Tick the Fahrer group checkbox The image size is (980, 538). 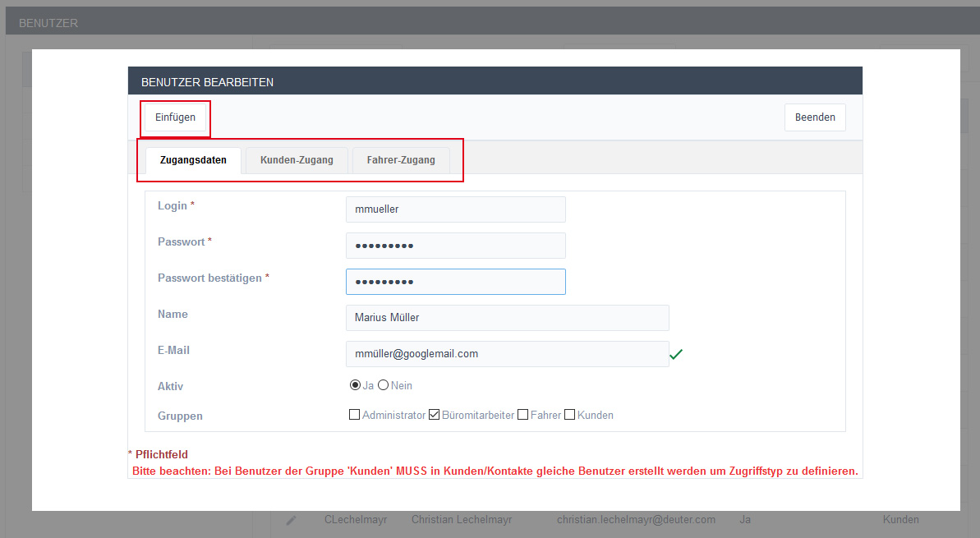tap(523, 415)
